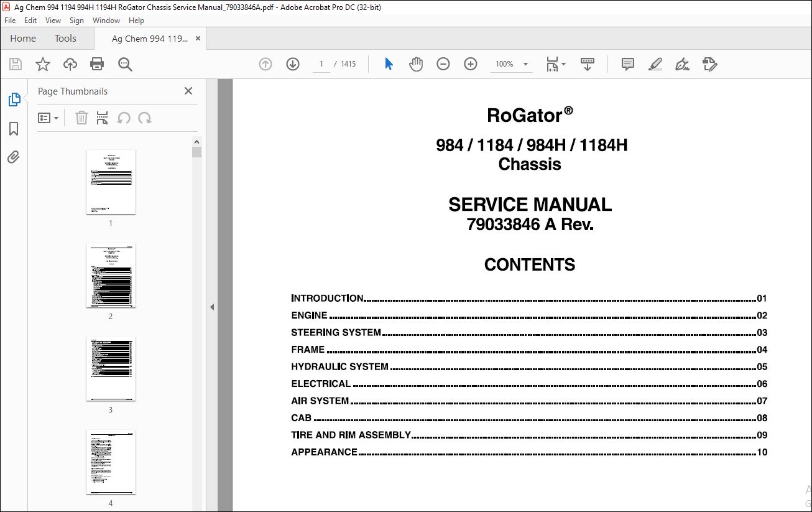Go to previous page arrow
This screenshot has height=512, width=812.
[x=265, y=64]
